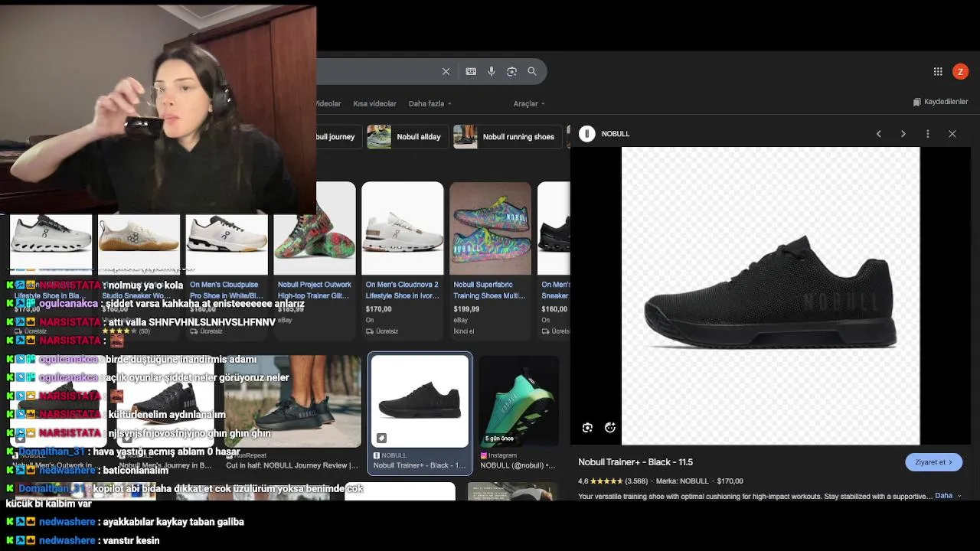Click the 'Marka: NOBULL' text

click(682, 481)
